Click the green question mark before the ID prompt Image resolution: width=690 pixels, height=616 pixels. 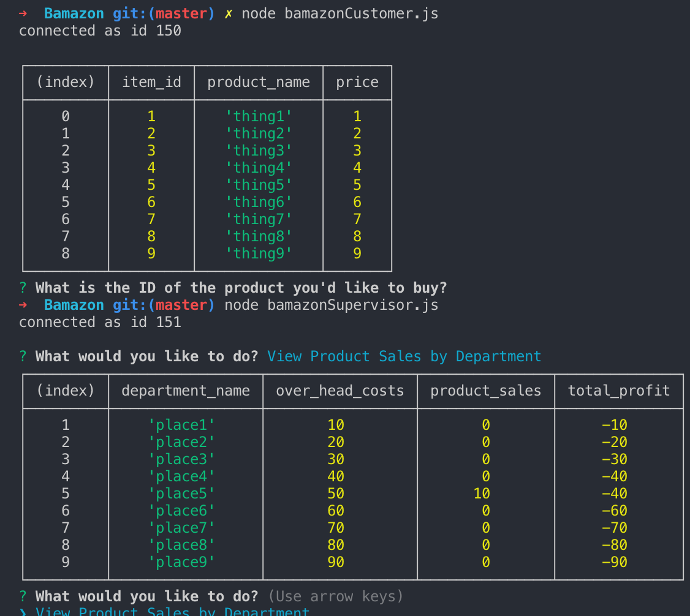point(23,288)
